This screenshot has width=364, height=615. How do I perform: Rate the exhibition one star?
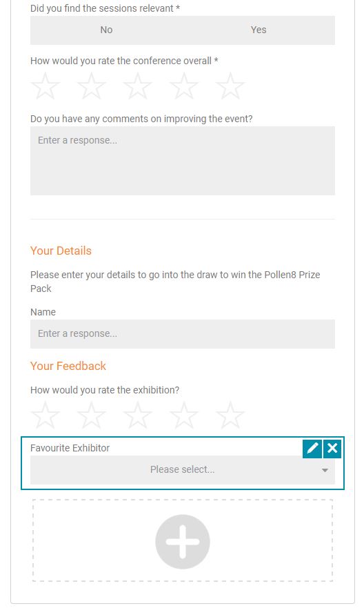(x=45, y=415)
